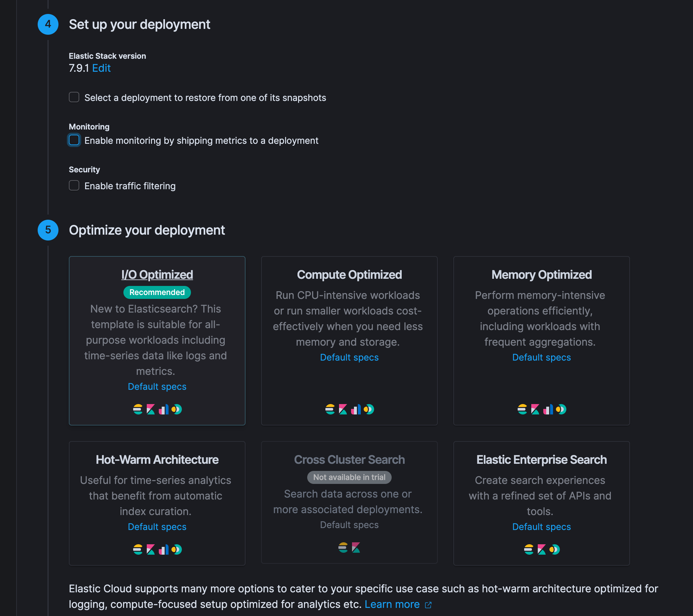This screenshot has width=693, height=616.
Task: Click Enterprise Search icon in I/O Optimized card
Action: [177, 409]
